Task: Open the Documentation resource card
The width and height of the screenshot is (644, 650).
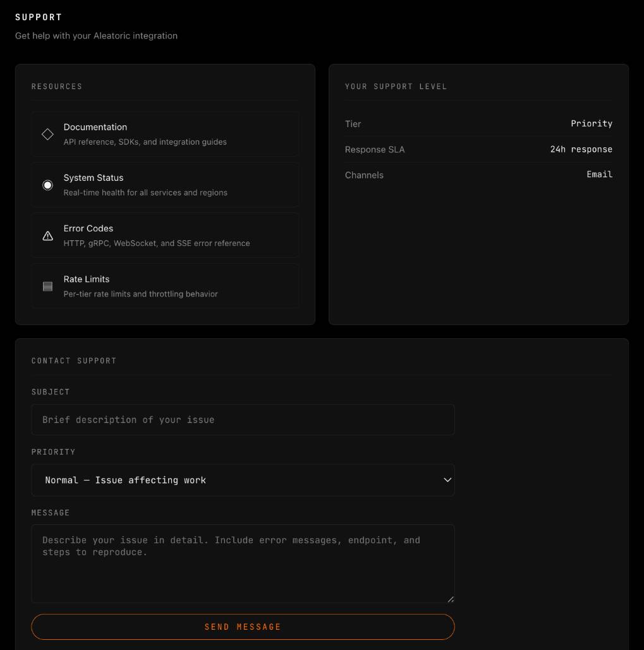Action: 164,133
